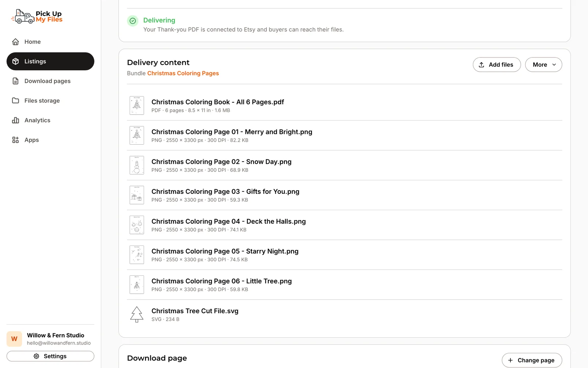
Task: Click the Listings box icon
Action: tap(15, 61)
